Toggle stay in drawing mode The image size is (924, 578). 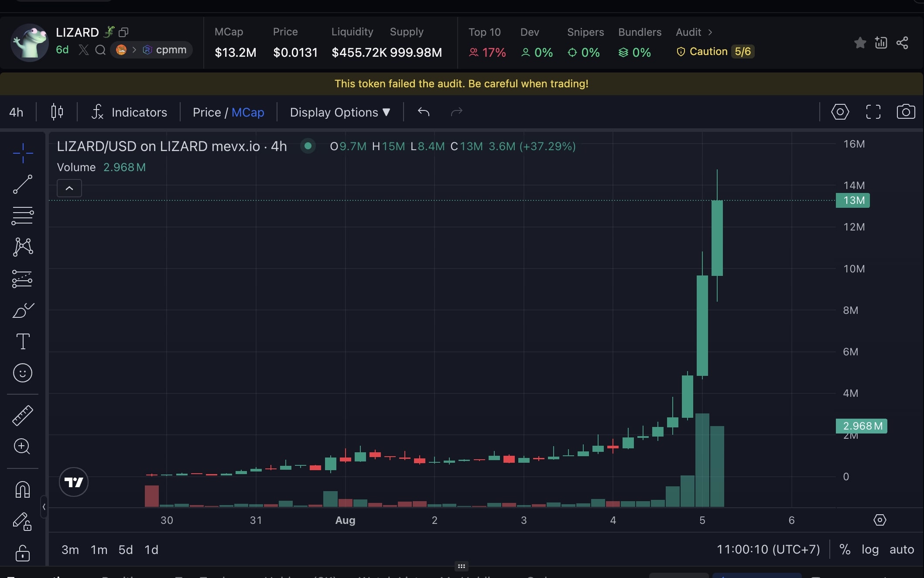[22, 521]
